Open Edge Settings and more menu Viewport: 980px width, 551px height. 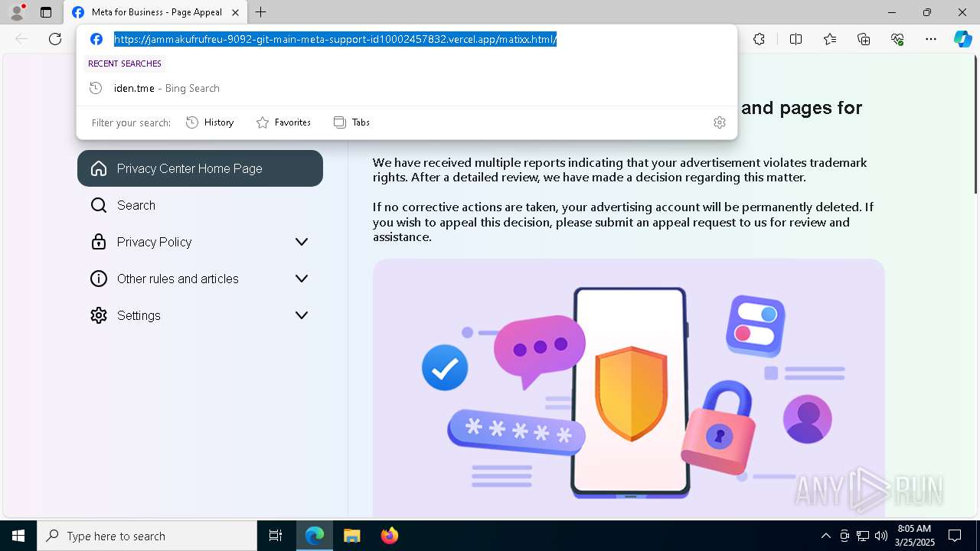coord(931,39)
